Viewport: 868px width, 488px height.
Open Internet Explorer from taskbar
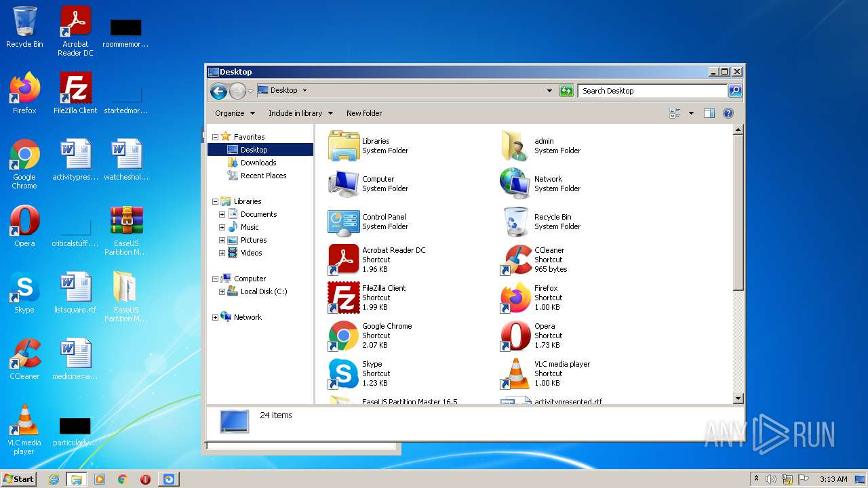54,479
